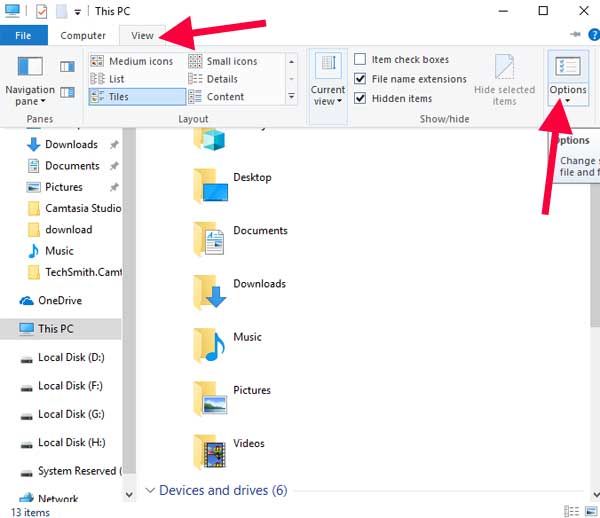Click the help question mark icon
Image resolution: width=600 pixels, height=518 pixels.
[594, 35]
